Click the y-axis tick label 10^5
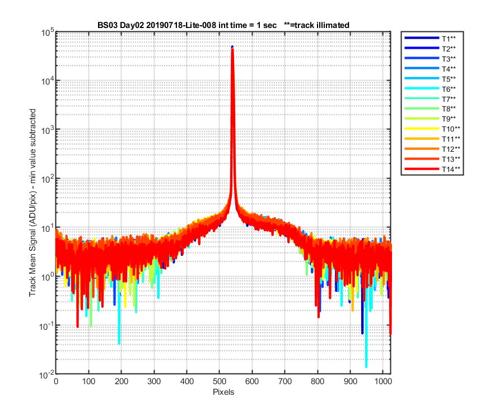This screenshot has width=504, height=420. point(48,33)
